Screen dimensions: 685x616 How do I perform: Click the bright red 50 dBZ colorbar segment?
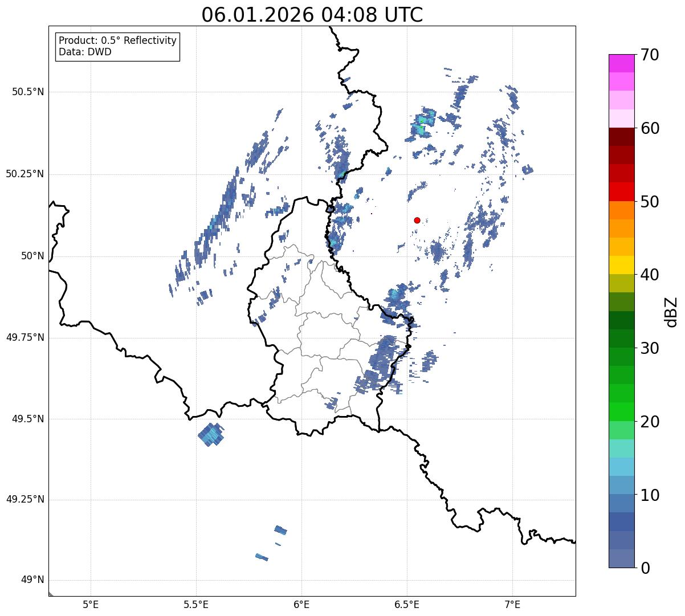click(622, 191)
